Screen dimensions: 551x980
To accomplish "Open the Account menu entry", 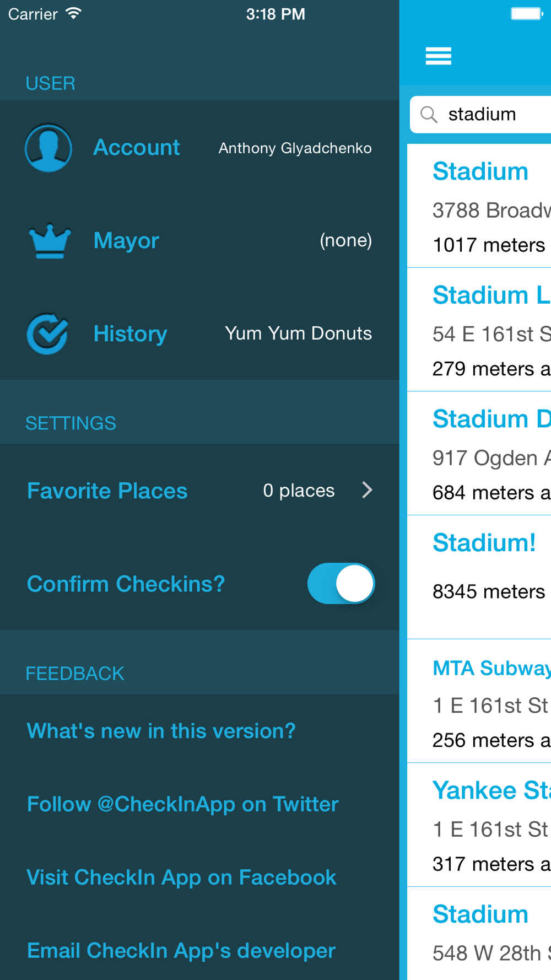I will coord(137,148).
